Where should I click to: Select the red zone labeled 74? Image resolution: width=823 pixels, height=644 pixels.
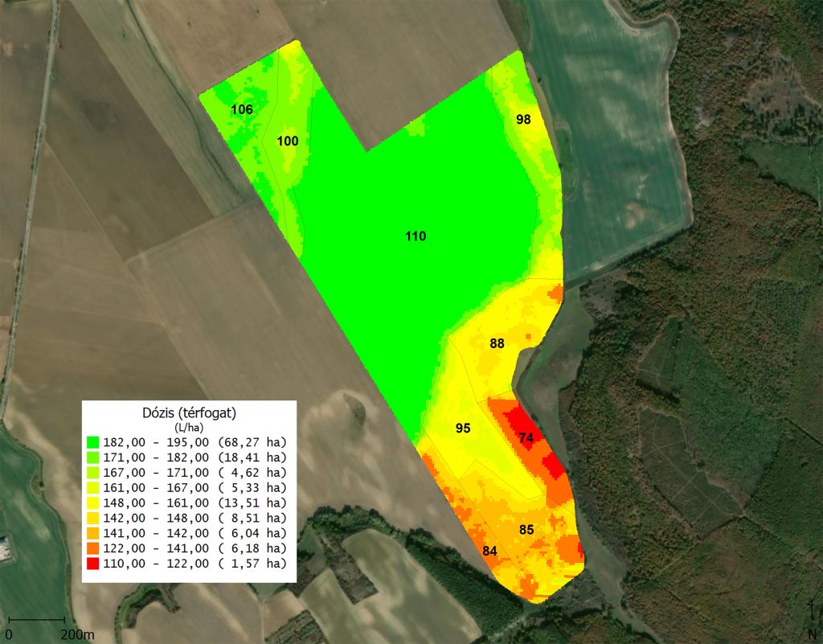click(526, 438)
